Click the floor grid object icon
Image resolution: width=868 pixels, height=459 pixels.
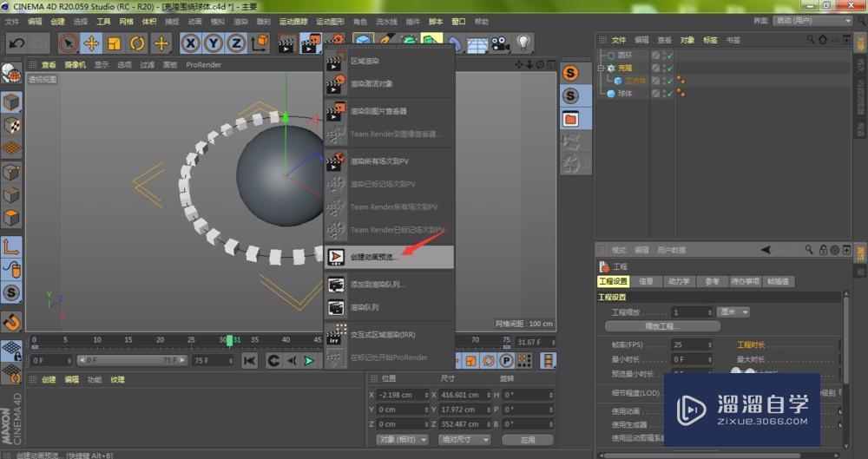tap(477, 44)
